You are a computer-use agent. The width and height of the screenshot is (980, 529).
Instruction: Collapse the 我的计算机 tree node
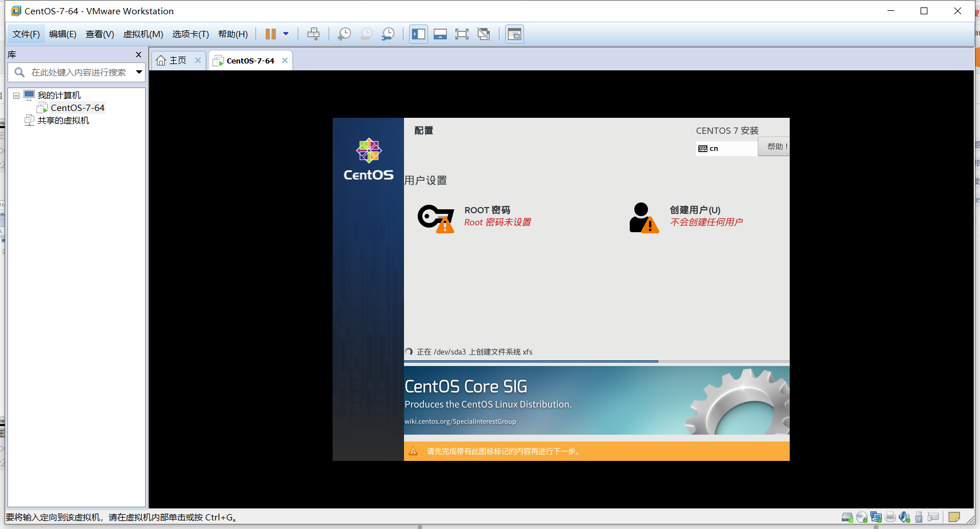(x=17, y=96)
